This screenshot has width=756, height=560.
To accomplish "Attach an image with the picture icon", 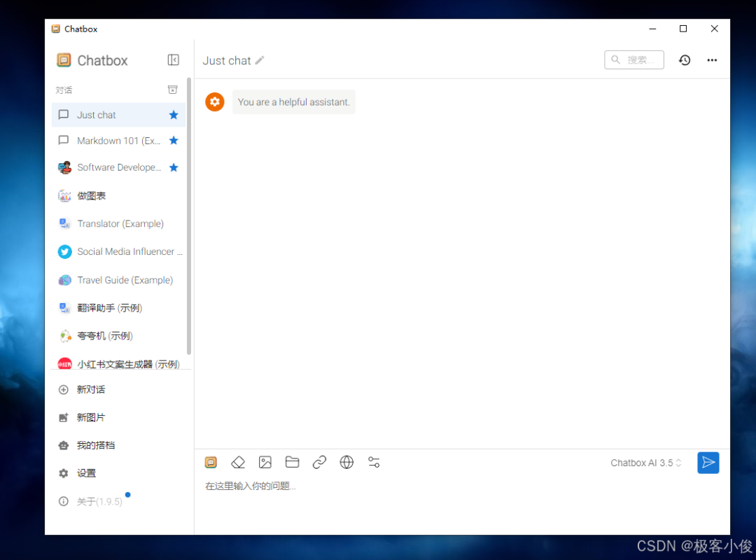I will (265, 463).
